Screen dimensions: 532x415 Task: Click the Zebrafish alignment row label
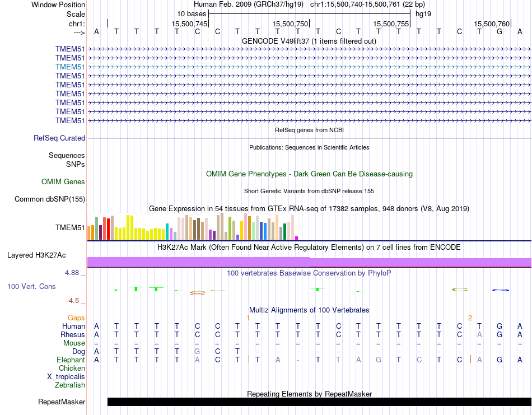(x=70, y=385)
